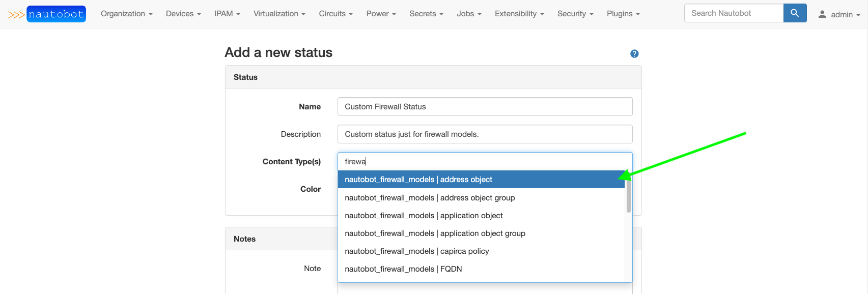The width and height of the screenshot is (868, 294).
Task: Select 'nautobot_firewall_models | FQDN' option
Action: coord(481,269)
